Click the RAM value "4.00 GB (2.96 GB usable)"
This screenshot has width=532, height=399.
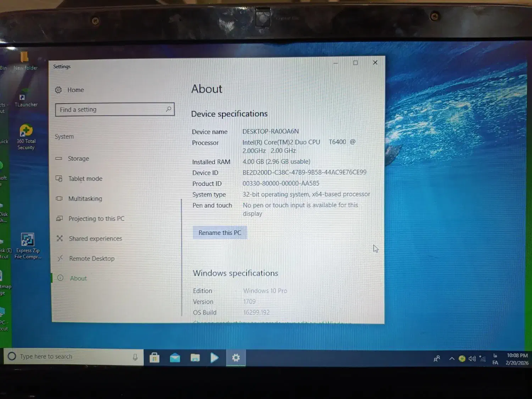pyautogui.click(x=276, y=162)
